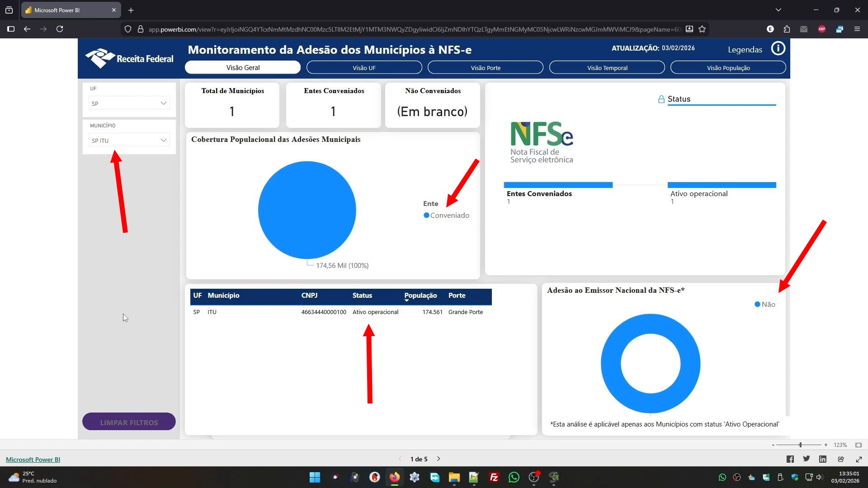Open WhatsApp from the Windows taskbar
Image resolution: width=868 pixels, height=488 pixels.
(x=514, y=477)
